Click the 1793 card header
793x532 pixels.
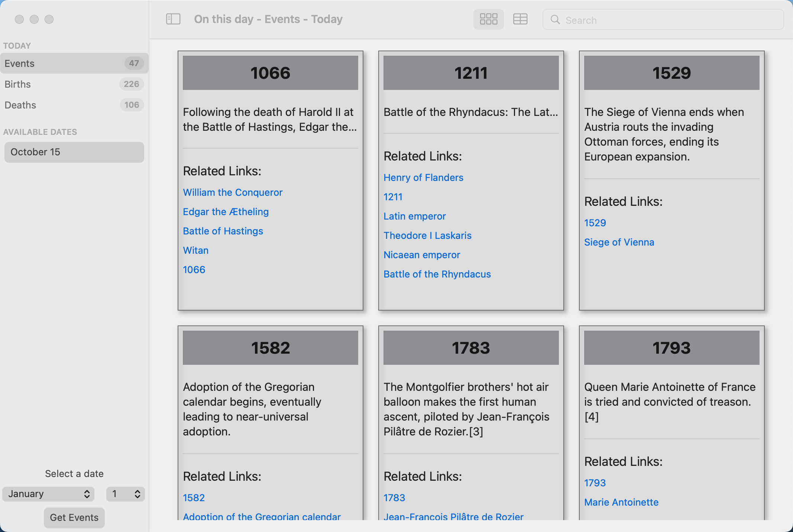(x=672, y=348)
